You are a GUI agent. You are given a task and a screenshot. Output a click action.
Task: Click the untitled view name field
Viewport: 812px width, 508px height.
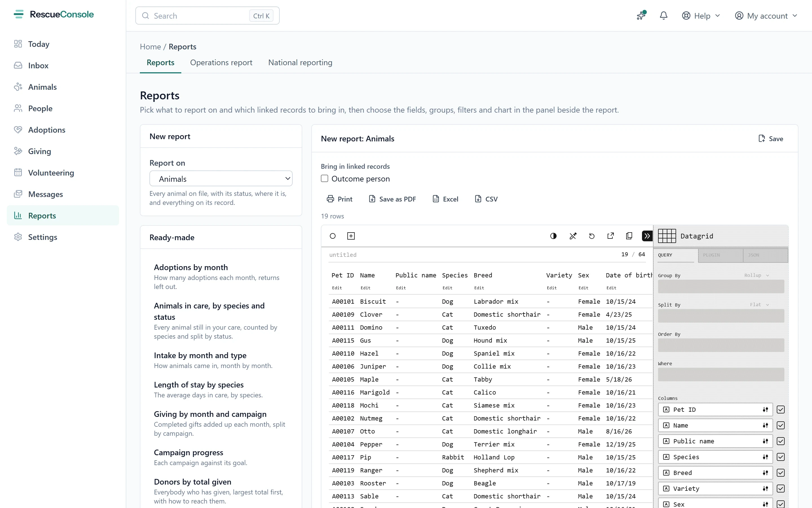343,255
